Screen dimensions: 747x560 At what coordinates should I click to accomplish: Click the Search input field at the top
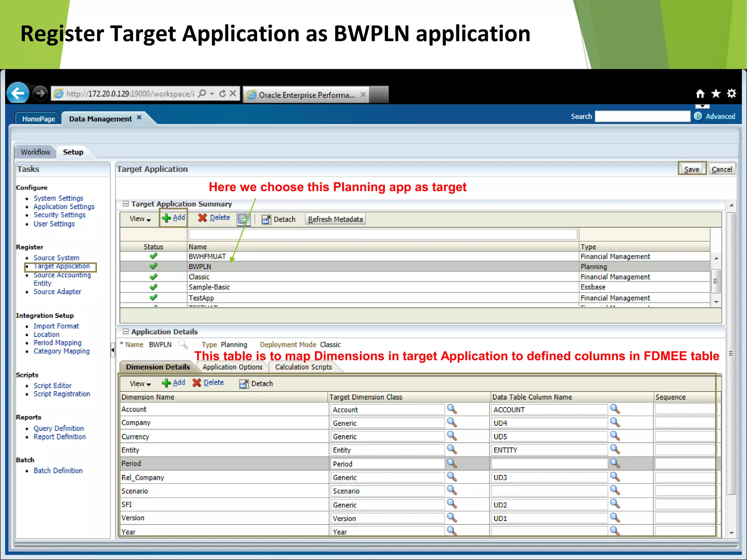point(642,116)
